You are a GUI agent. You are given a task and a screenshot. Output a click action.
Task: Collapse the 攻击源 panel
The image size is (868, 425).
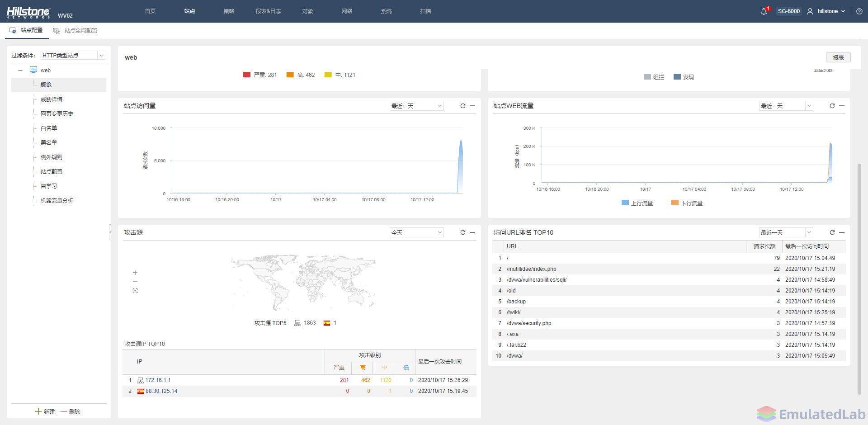[472, 232]
